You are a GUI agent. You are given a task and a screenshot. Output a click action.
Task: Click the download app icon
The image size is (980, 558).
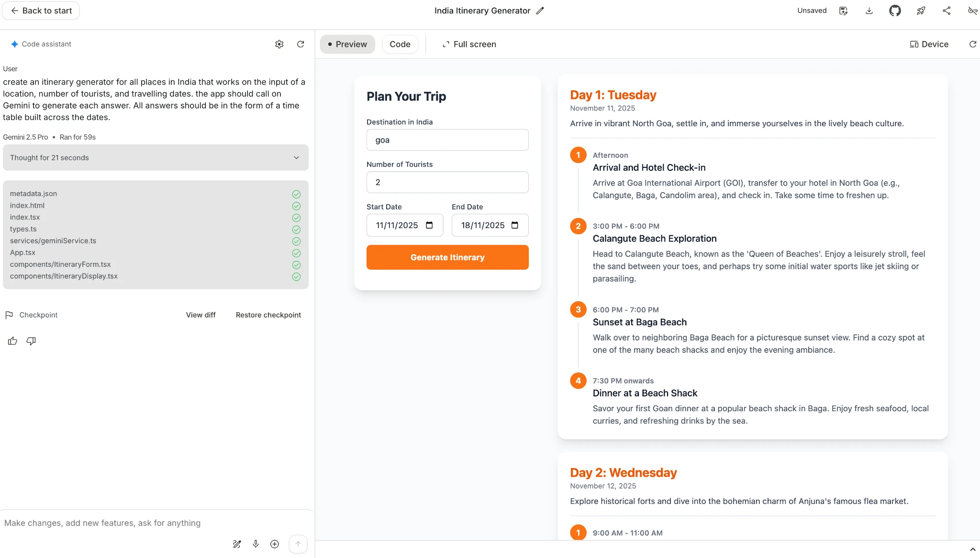869,11
